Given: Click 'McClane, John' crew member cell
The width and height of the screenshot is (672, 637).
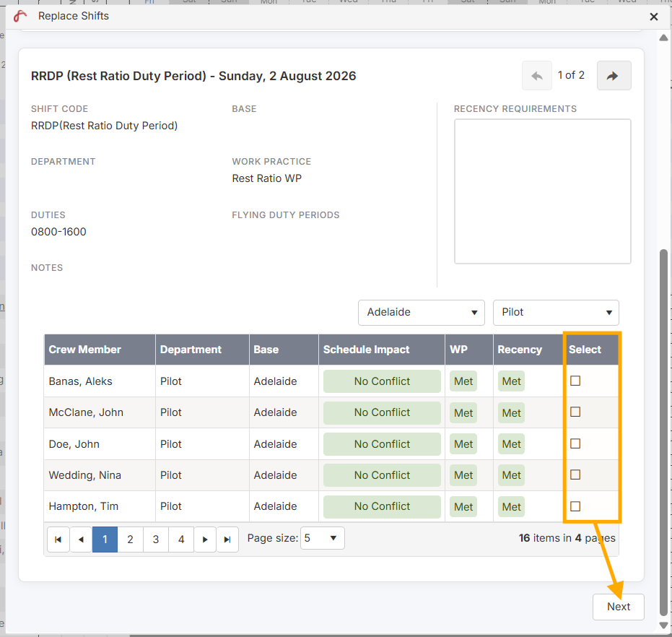Looking at the screenshot, I should tap(100, 412).
